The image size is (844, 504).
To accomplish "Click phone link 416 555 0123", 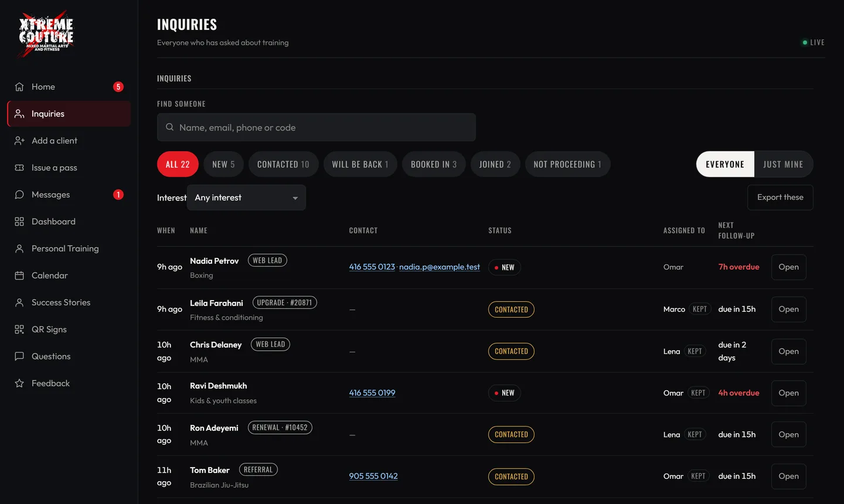I will click(372, 267).
